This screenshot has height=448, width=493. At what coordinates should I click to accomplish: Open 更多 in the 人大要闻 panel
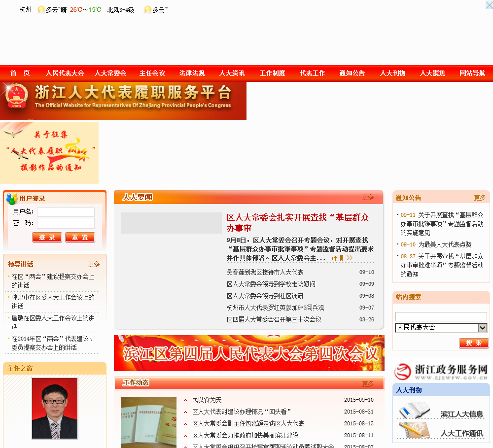pyautogui.click(x=368, y=198)
